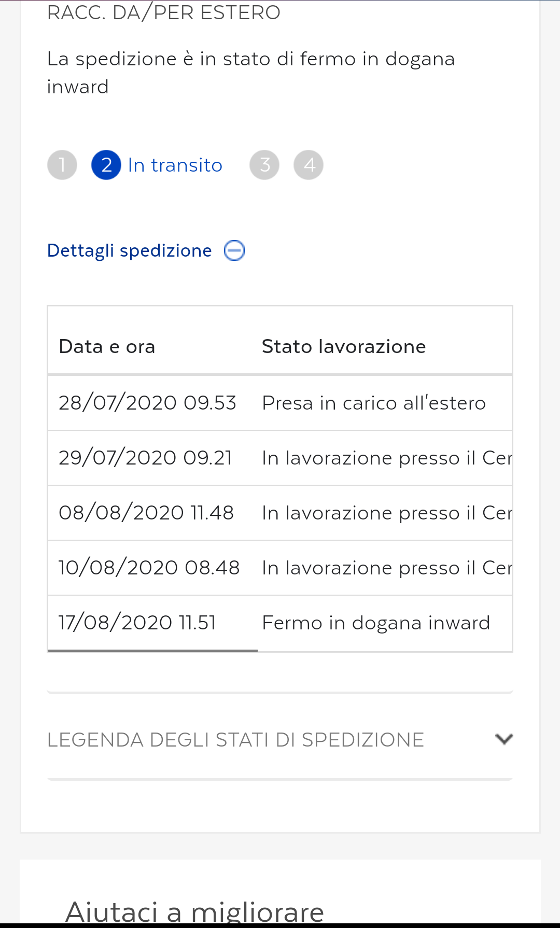Click the 'Presa in carico all'estero' row
This screenshot has width=560, height=928.
[374, 403]
